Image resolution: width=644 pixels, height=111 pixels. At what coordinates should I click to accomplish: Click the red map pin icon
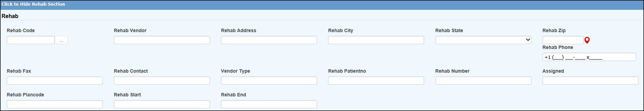tap(587, 40)
